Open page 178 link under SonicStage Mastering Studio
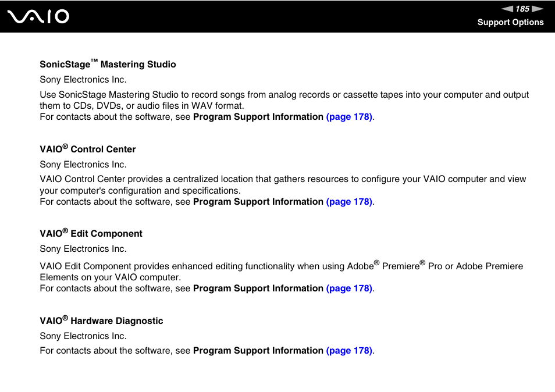The height and width of the screenshot is (392, 555). tap(349, 117)
